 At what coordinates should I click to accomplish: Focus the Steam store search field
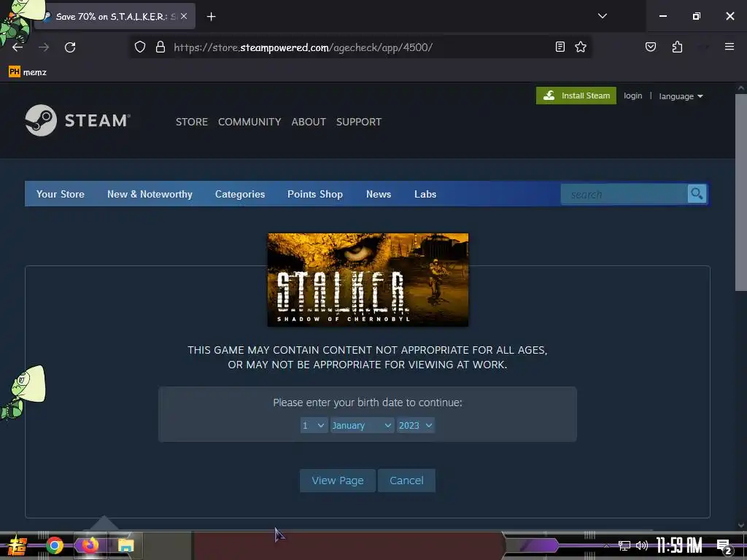pos(624,194)
